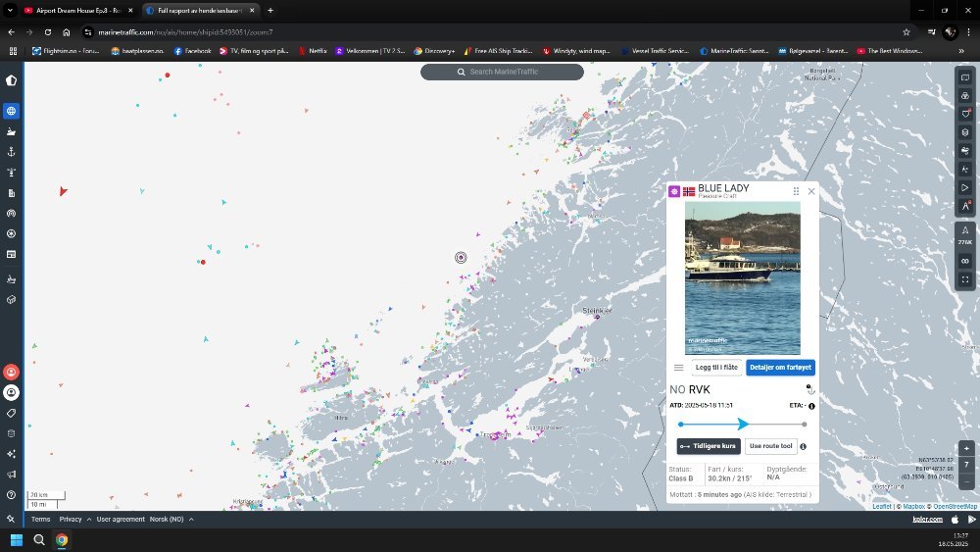Image resolution: width=980 pixels, height=552 pixels.
Task: Open the AIS stations antenna icon in sidebar
Action: [11, 213]
